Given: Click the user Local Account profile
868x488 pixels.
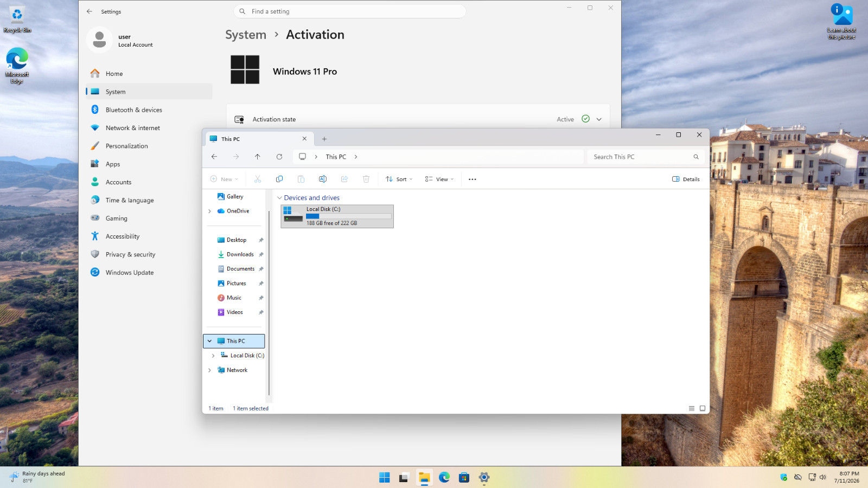Looking at the screenshot, I should pyautogui.click(x=120, y=40).
